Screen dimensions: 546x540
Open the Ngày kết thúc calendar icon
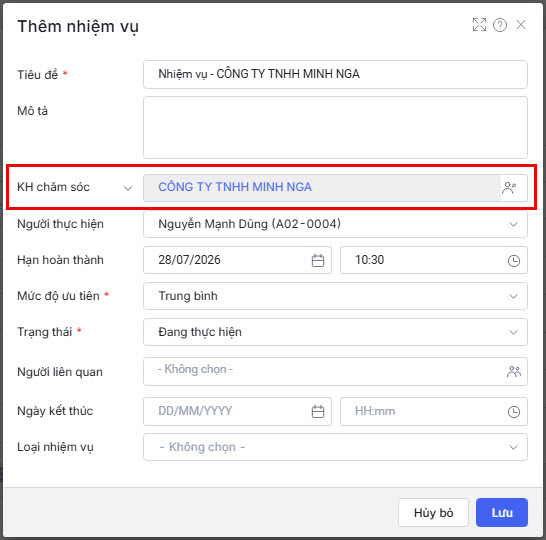tap(318, 412)
